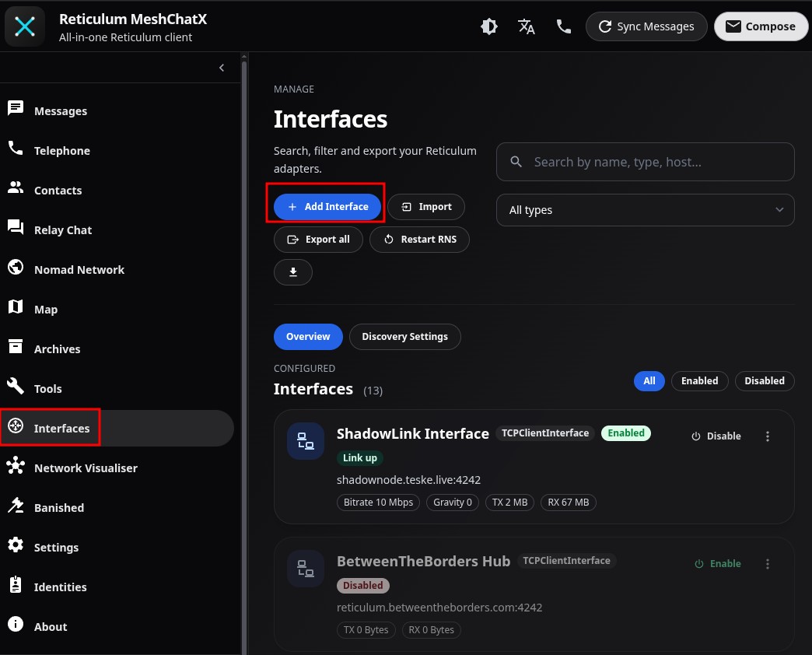Click the Bitrate 10 Mbps tag

click(378, 503)
